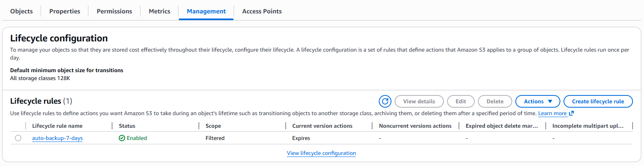Viewport: 644px width, 166px height.
Task: Click the external link icon beside Learn more
Action: click(571, 113)
